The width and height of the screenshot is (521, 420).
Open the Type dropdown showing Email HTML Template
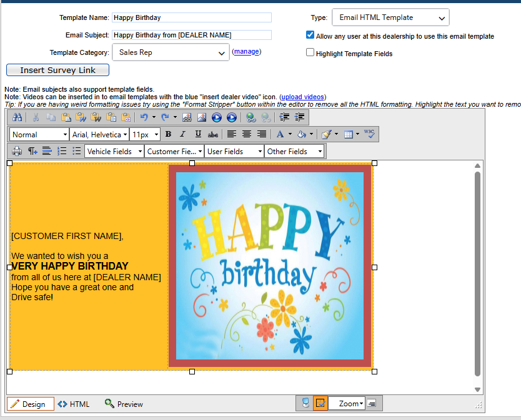pyautogui.click(x=390, y=17)
